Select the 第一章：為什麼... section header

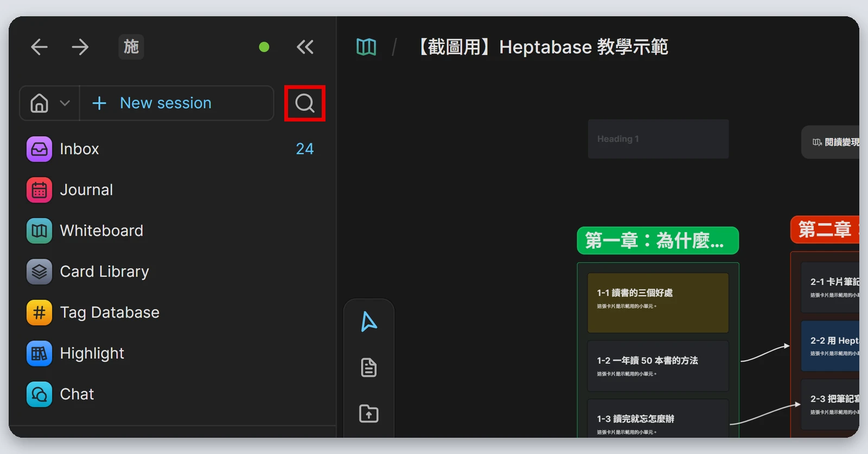click(x=658, y=240)
